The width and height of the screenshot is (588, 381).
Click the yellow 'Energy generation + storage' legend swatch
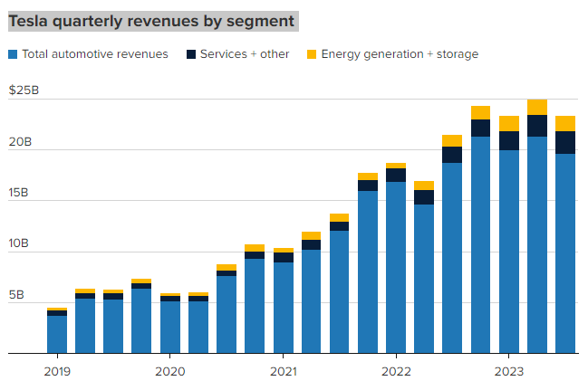(x=312, y=54)
